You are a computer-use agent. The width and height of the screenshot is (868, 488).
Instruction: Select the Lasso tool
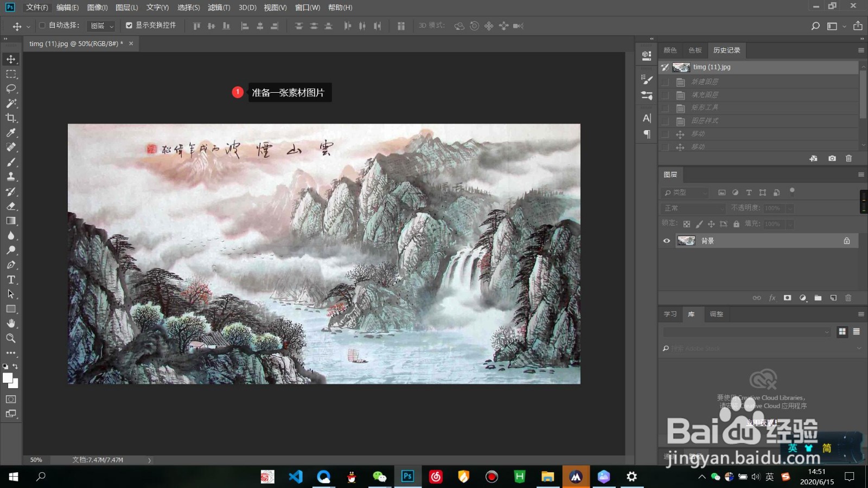click(11, 89)
